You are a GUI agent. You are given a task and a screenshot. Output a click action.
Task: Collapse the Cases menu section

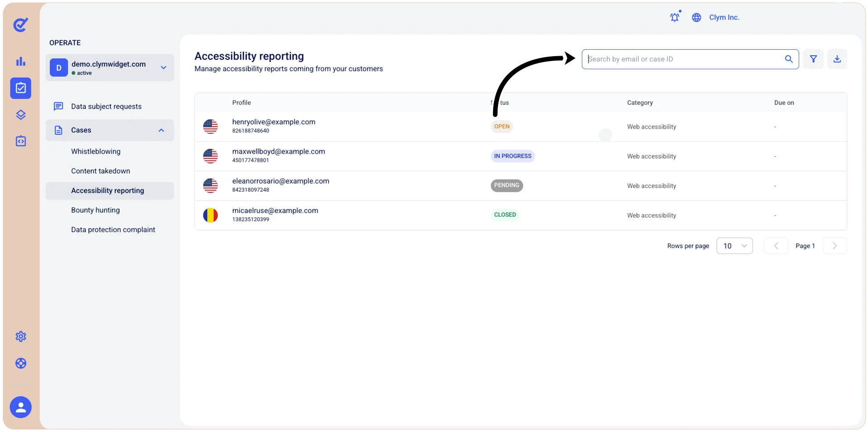click(x=110, y=130)
